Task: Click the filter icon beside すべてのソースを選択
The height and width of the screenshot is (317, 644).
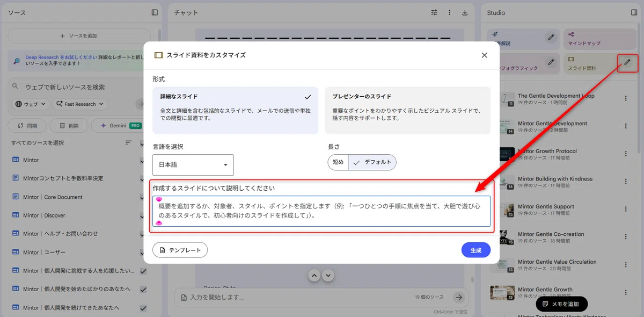Action: pyautogui.click(x=128, y=142)
